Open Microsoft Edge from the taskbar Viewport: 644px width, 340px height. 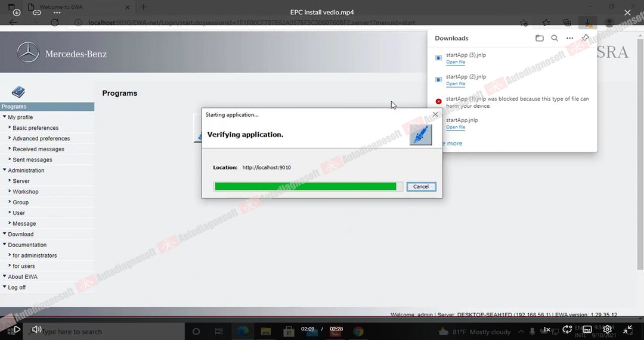point(243,332)
